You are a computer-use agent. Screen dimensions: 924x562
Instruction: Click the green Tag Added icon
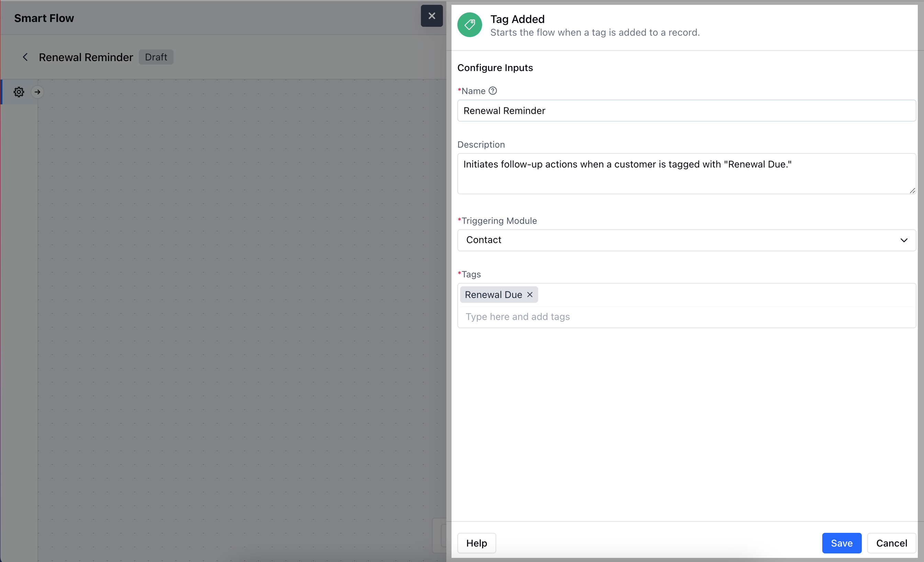pyautogui.click(x=469, y=25)
